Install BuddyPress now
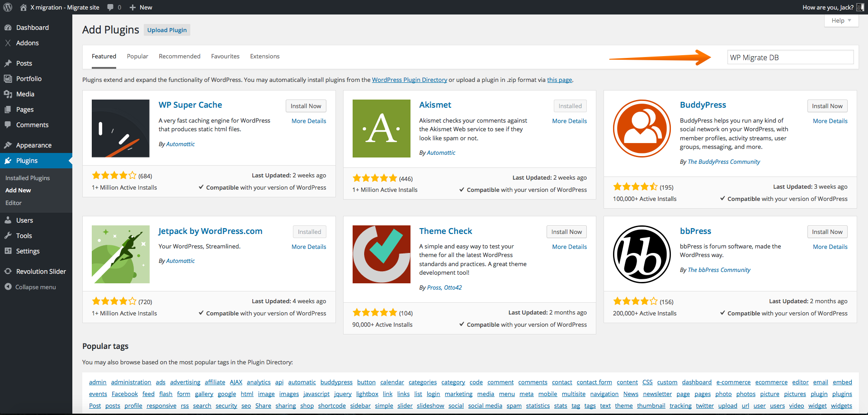Image resolution: width=868 pixels, height=415 pixels. coord(827,106)
